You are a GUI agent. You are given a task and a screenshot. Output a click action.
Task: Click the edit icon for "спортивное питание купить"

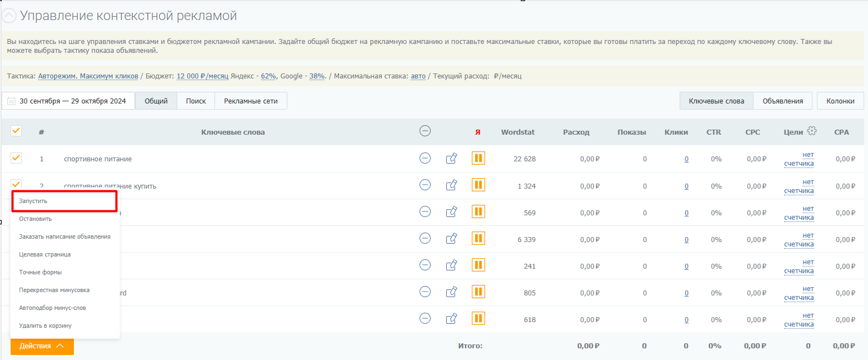[452, 185]
